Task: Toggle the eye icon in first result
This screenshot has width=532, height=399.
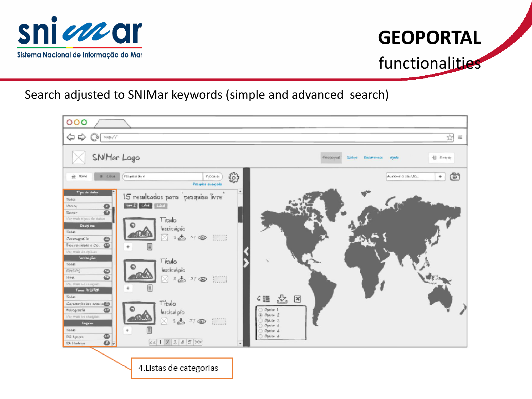Action: [x=202, y=238]
